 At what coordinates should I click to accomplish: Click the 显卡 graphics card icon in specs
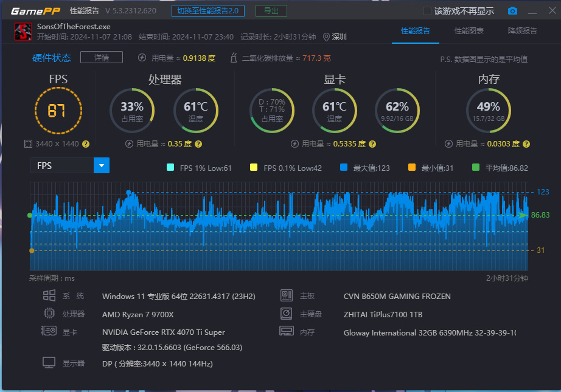click(49, 331)
